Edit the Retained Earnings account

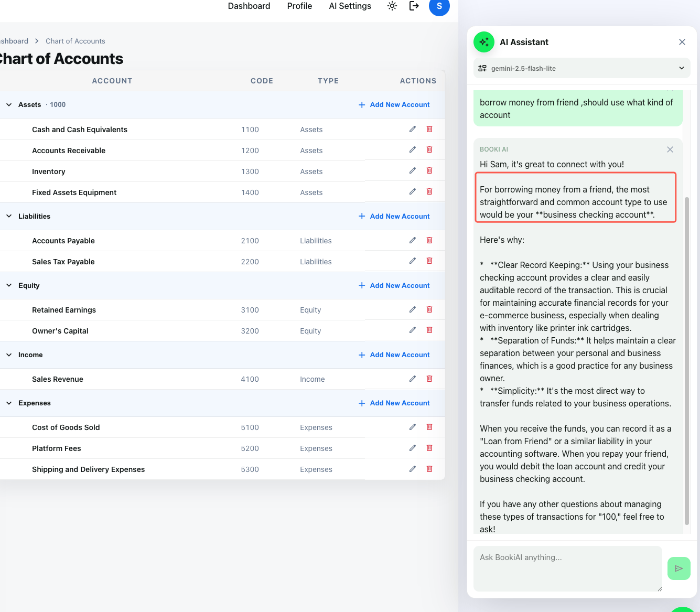[x=412, y=309]
